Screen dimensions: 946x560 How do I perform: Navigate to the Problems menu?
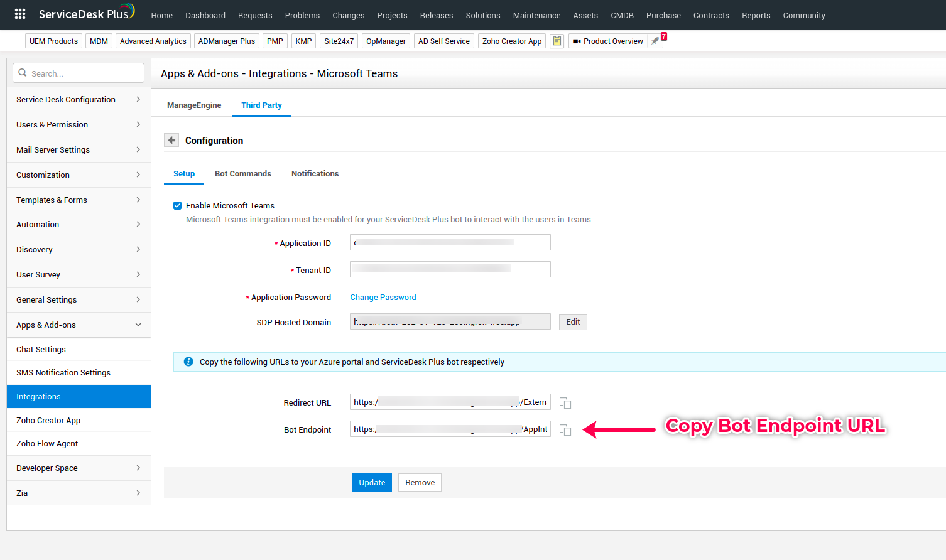[302, 15]
